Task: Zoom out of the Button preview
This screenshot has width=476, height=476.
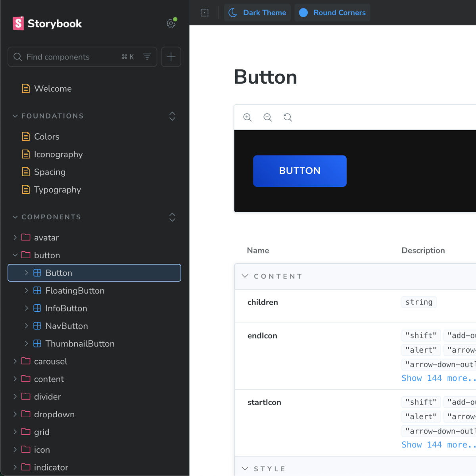Action: coord(267,117)
